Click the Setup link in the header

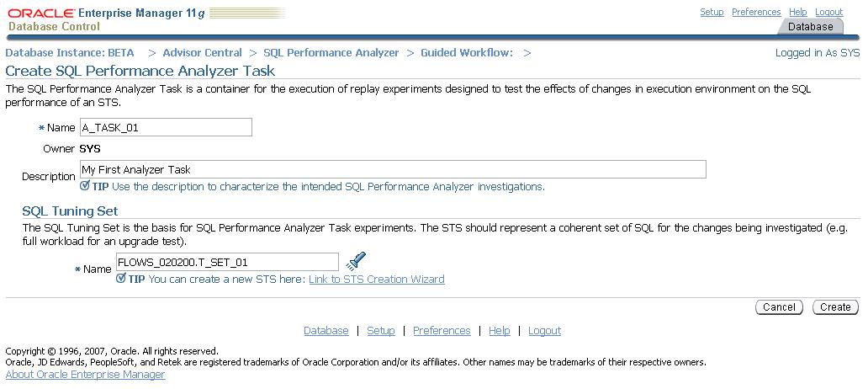(712, 12)
